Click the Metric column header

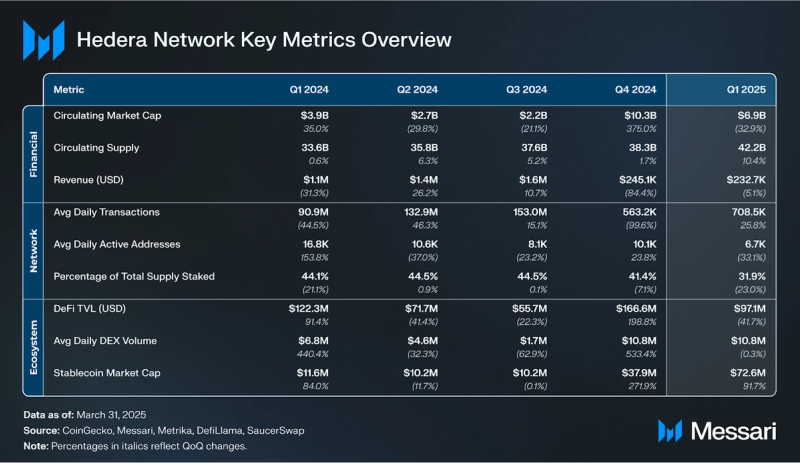coord(69,89)
